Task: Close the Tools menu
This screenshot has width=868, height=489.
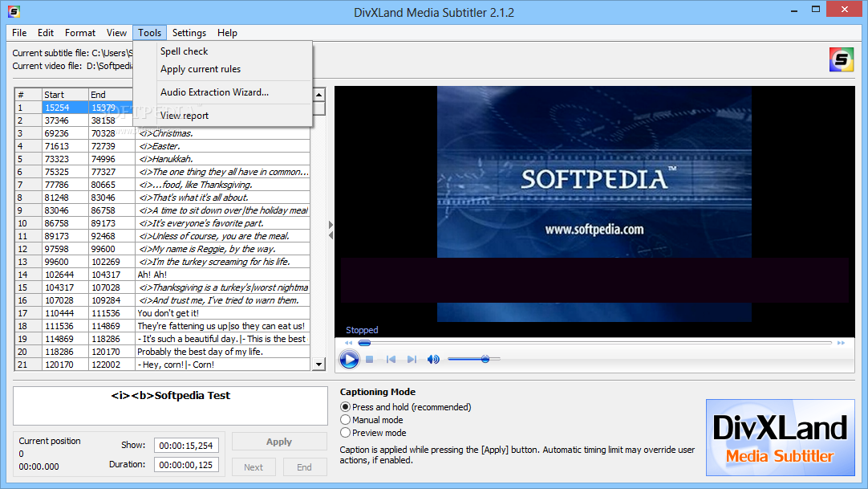Action: click(x=149, y=33)
